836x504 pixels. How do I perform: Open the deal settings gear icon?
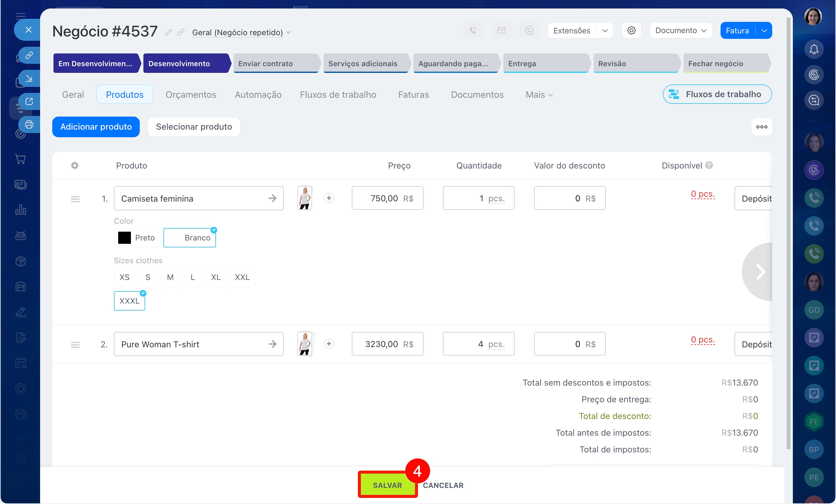point(631,31)
